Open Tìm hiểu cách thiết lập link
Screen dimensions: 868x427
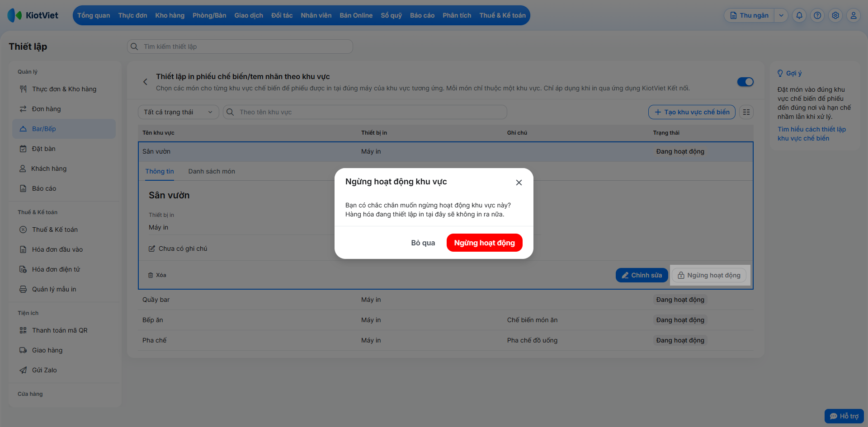811,134
